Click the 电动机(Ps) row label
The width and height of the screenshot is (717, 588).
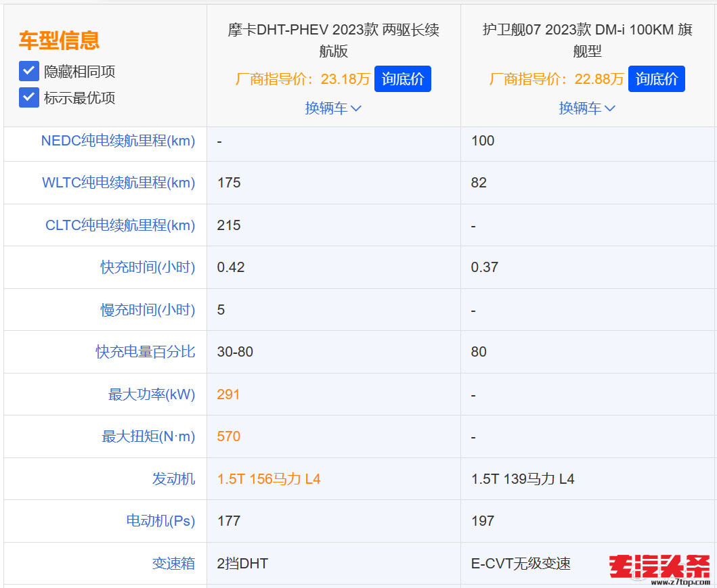tap(160, 521)
